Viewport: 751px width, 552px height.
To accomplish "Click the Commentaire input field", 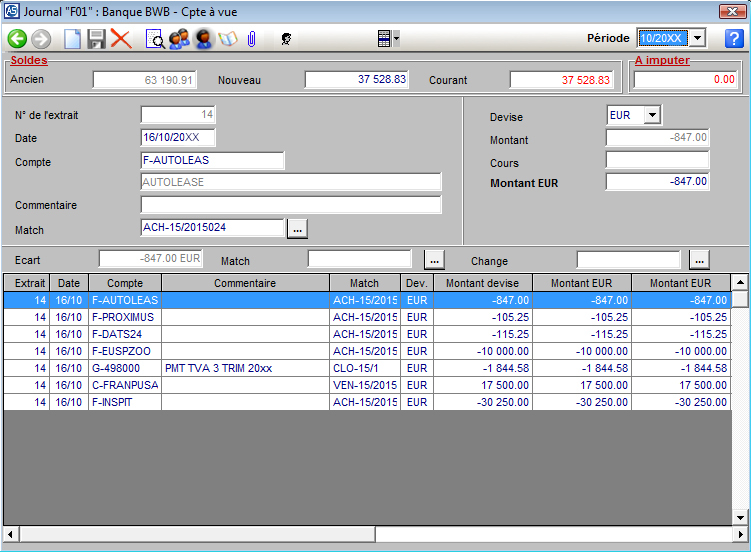I will pyautogui.click(x=290, y=205).
